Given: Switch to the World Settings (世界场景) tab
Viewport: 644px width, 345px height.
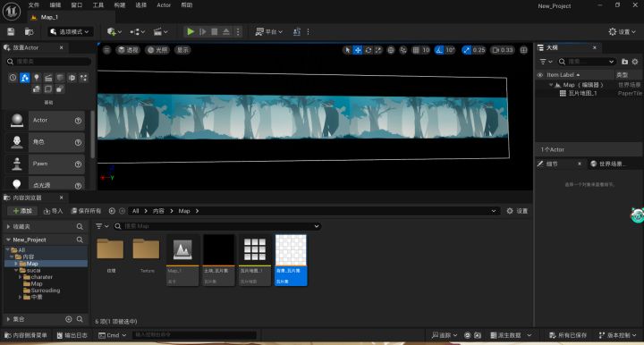Looking at the screenshot, I should point(609,164).
